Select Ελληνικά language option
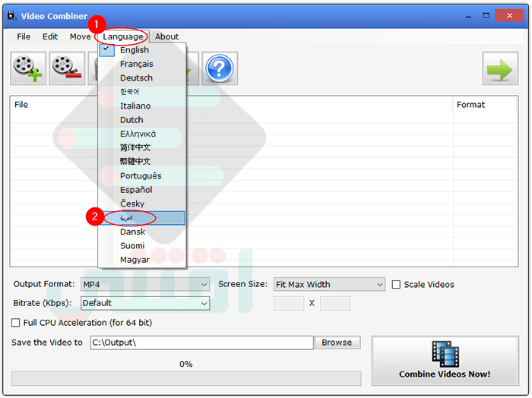The image size is (532, 398). click(x=142, y=134)
